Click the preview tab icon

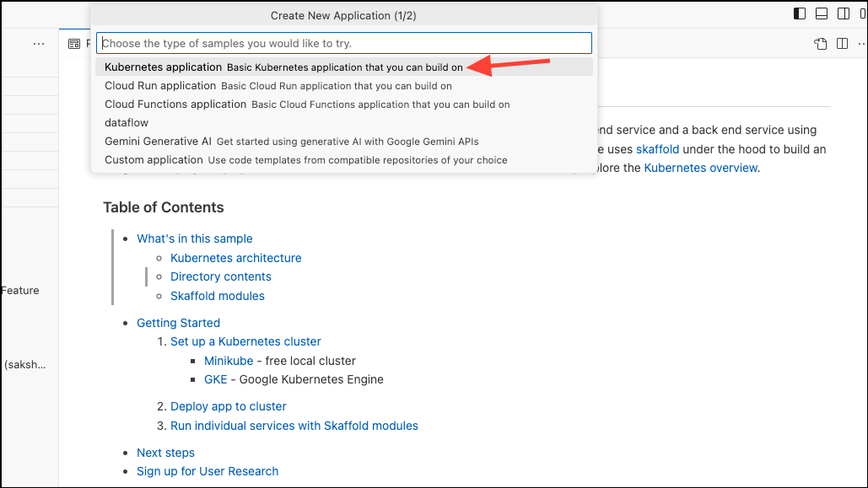74,44
